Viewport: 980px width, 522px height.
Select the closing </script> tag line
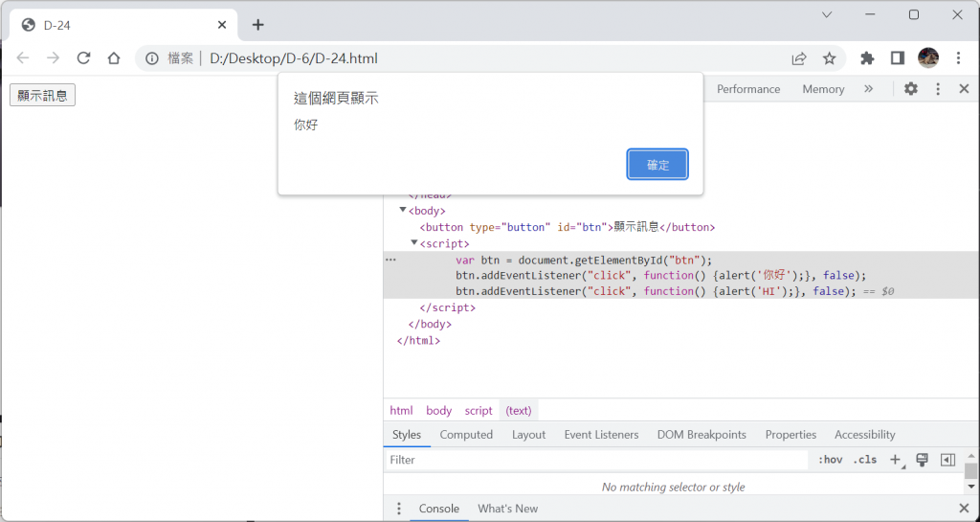(x=448, y=307)
